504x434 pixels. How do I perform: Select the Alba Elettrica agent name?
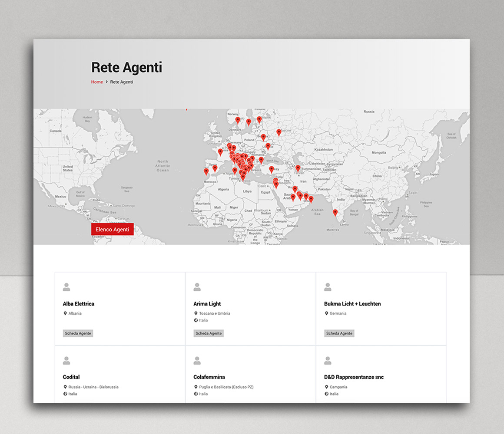coord(79,304)
